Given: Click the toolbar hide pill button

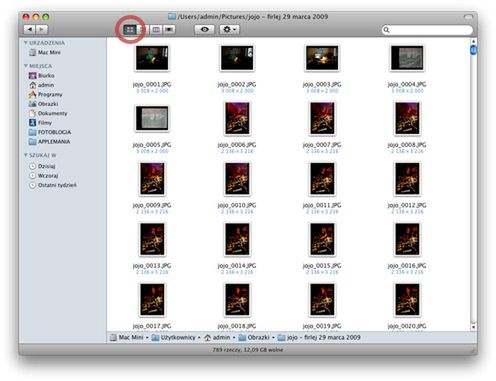Looking at the screenshot, I should tap(468, 16).
